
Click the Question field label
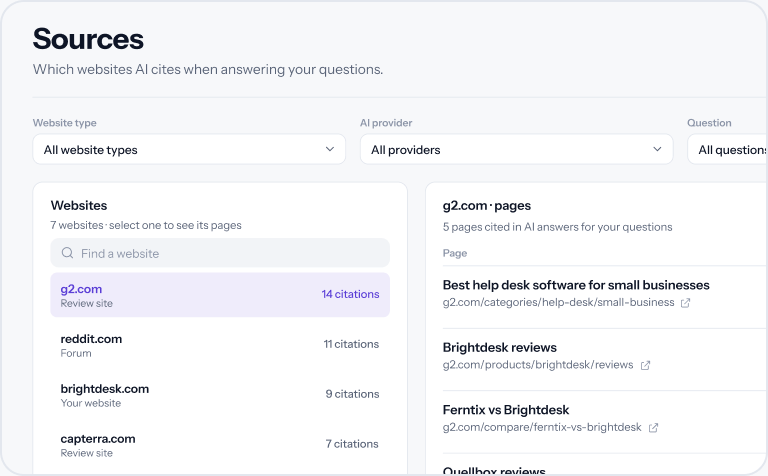(x=709, y=123)
